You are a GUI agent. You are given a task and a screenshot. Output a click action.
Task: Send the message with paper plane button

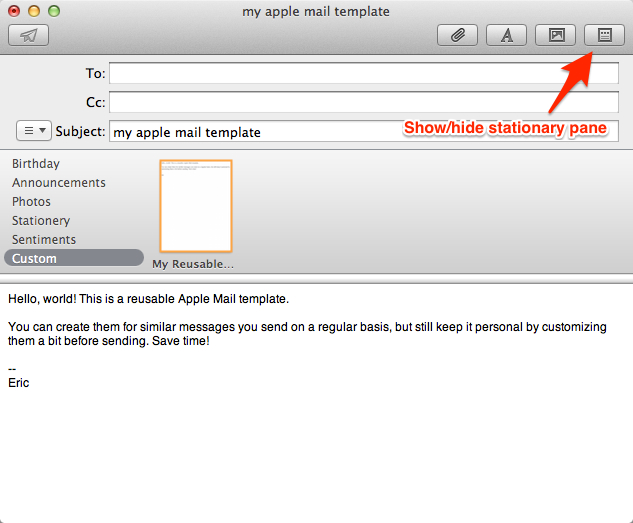[x=28, y=35]
